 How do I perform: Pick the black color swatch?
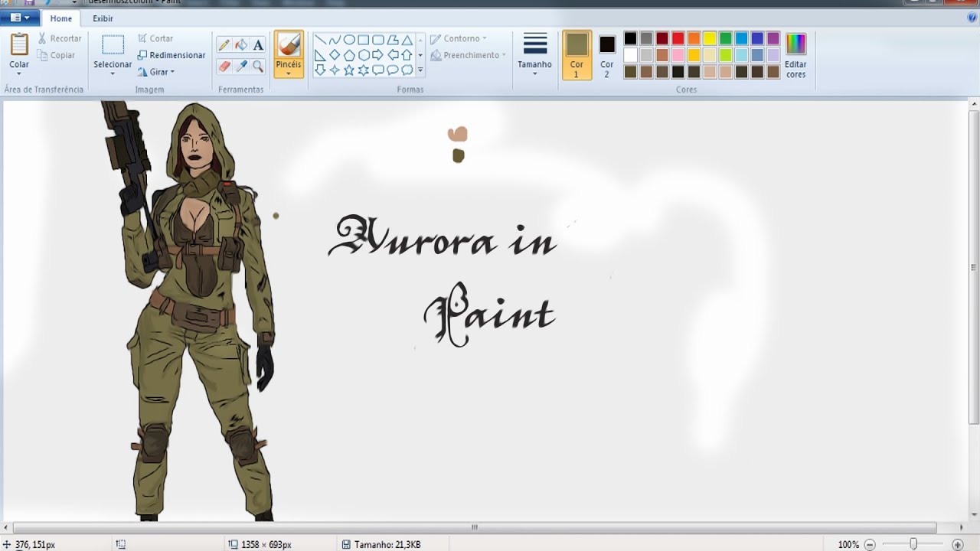[630, 38]
